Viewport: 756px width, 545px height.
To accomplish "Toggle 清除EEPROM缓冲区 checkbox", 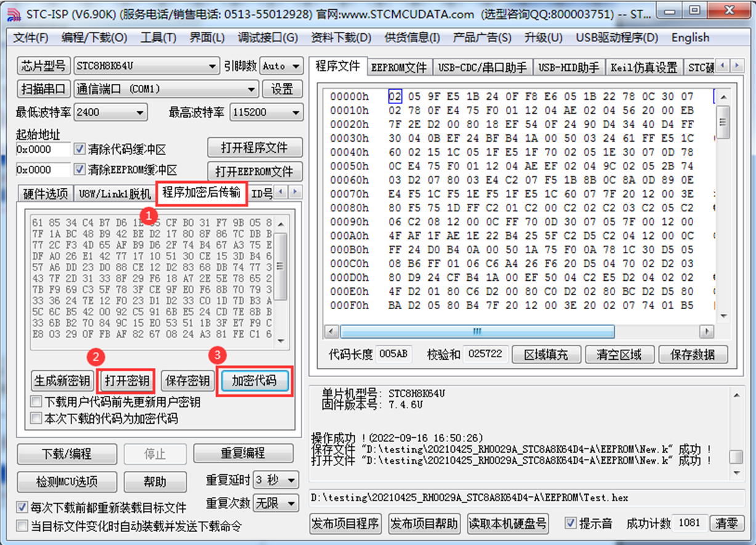I will tap(79, 170).
